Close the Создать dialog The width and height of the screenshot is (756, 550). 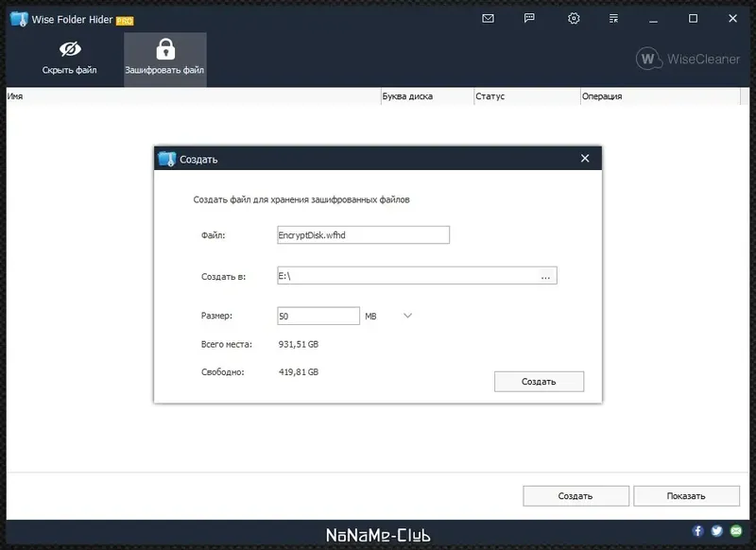pos(585,158)
